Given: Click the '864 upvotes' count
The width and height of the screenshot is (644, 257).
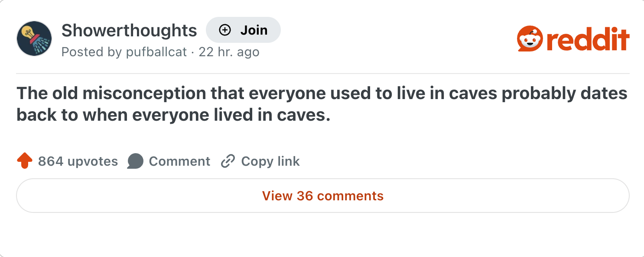Looking at the screenshot, I should [x=78, y=161].
